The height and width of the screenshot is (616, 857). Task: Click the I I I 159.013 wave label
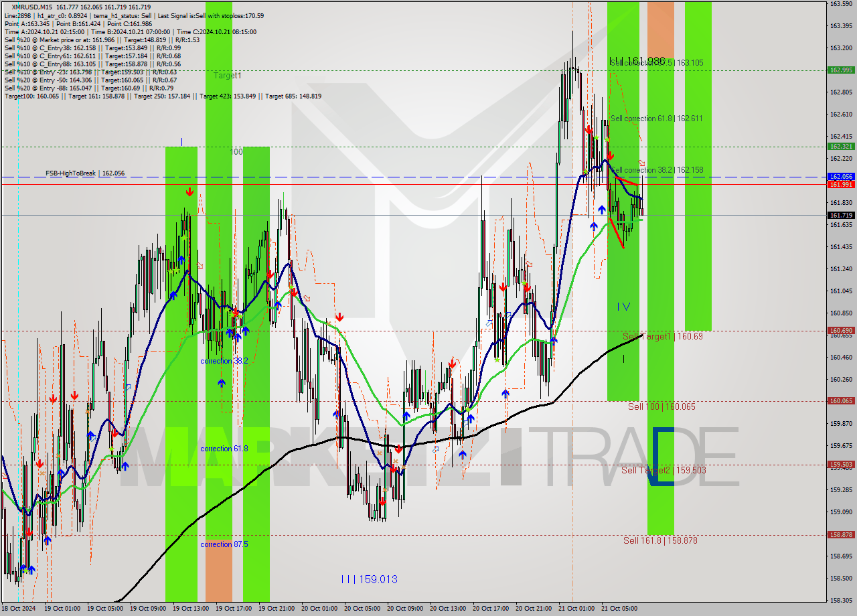point(369,579)
